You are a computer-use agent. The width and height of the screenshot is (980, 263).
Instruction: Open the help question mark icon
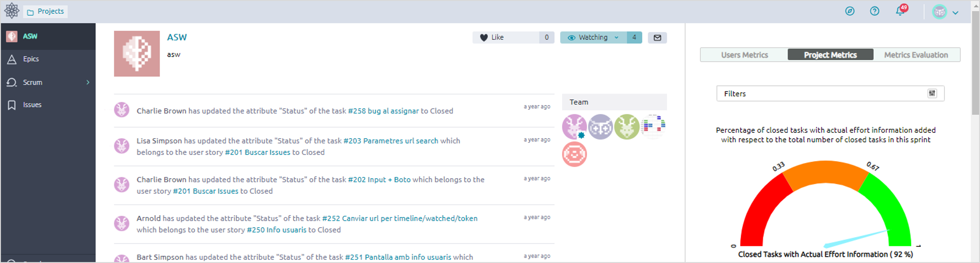click(x=874, y=11)
